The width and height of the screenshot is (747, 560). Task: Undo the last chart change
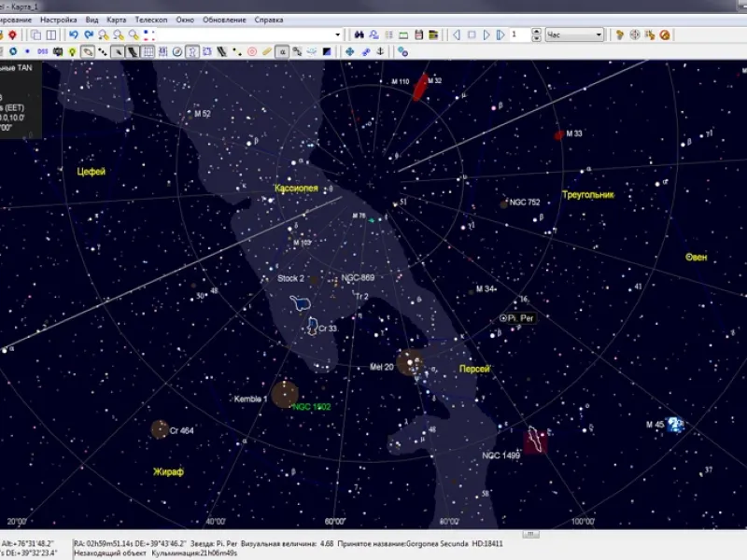coord(75,35)
